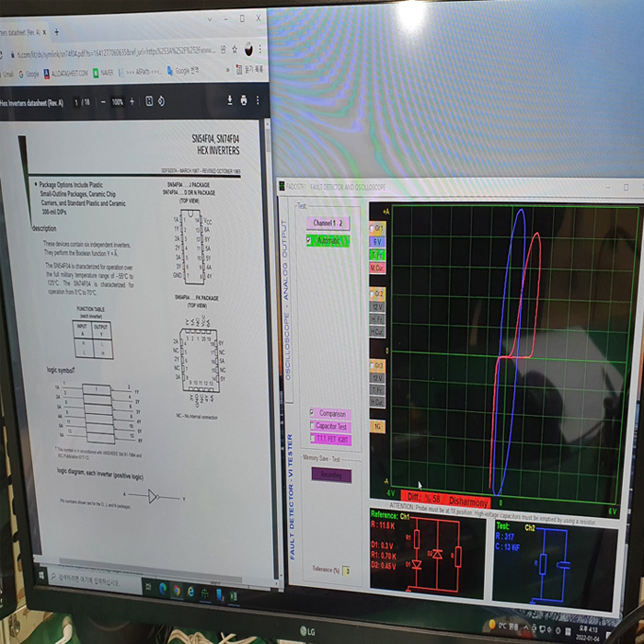Select the Gr2 radio button

pos(372,294)
